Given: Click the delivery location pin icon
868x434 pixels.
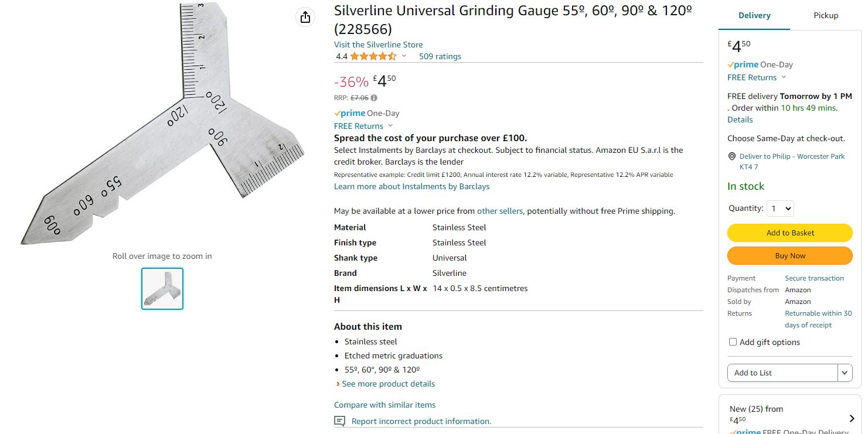Looking at the screenshot, I should point(731,156).
